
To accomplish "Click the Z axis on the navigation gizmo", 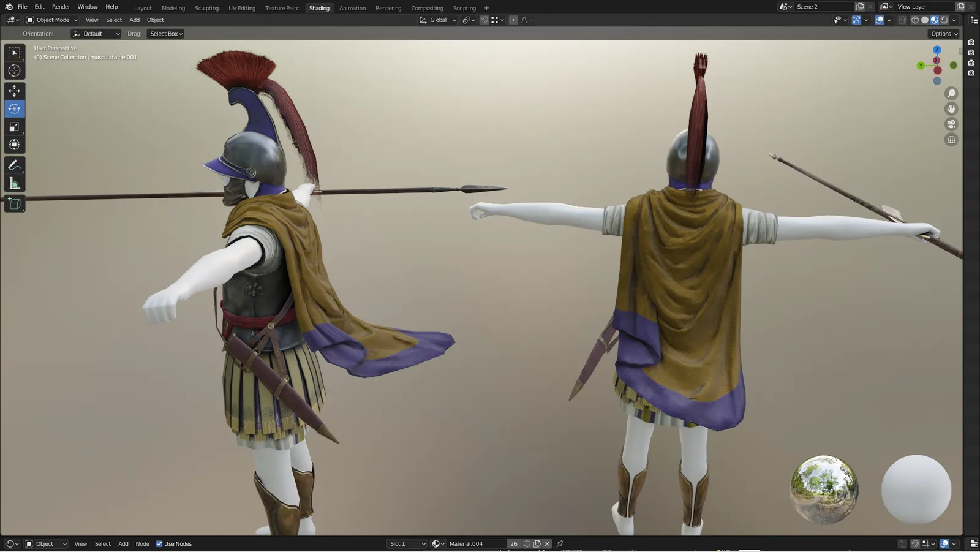I will click(x=937, y=50).
